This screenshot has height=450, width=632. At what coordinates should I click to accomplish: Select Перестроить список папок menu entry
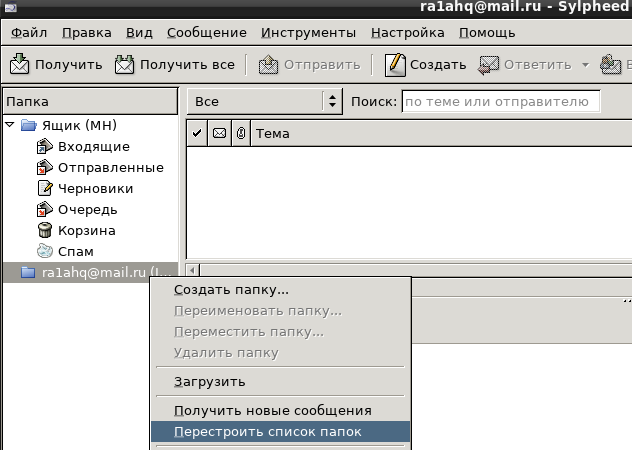coord(281,431)
